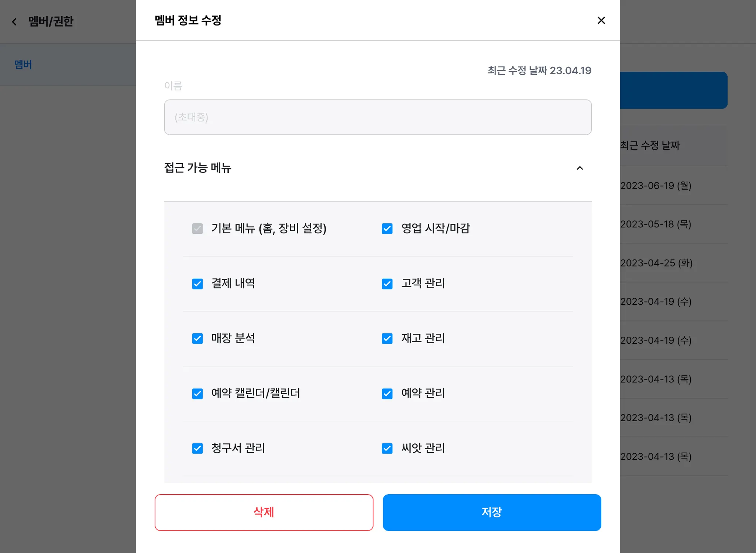This screenshot has height=553, width=756.
Task: Click the blue 저장 button
Action: pyautogui.click(x=492, y=512)
